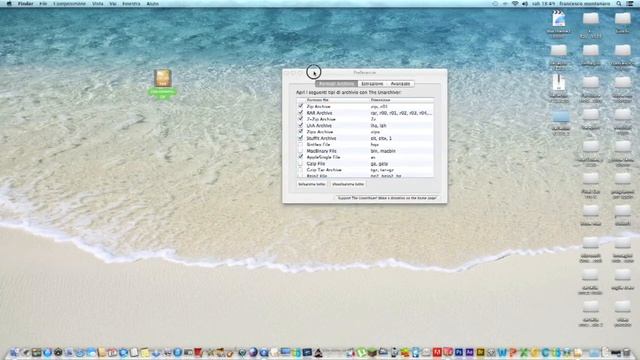Open the Vista menu

[98, 4]
